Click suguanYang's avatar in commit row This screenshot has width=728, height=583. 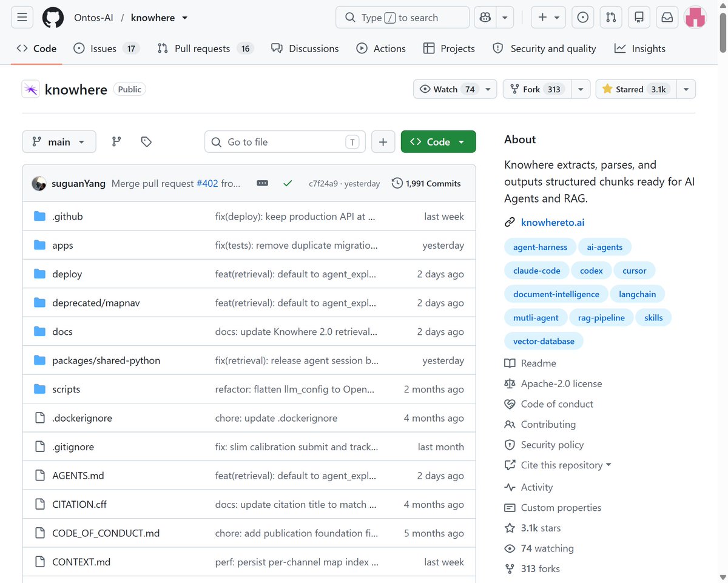tap(39, 183)
